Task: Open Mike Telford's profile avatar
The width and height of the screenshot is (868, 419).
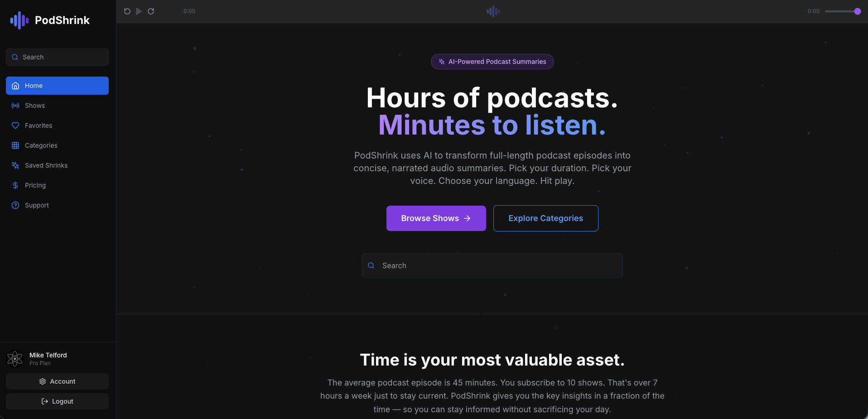Action: tap(15, 359)
